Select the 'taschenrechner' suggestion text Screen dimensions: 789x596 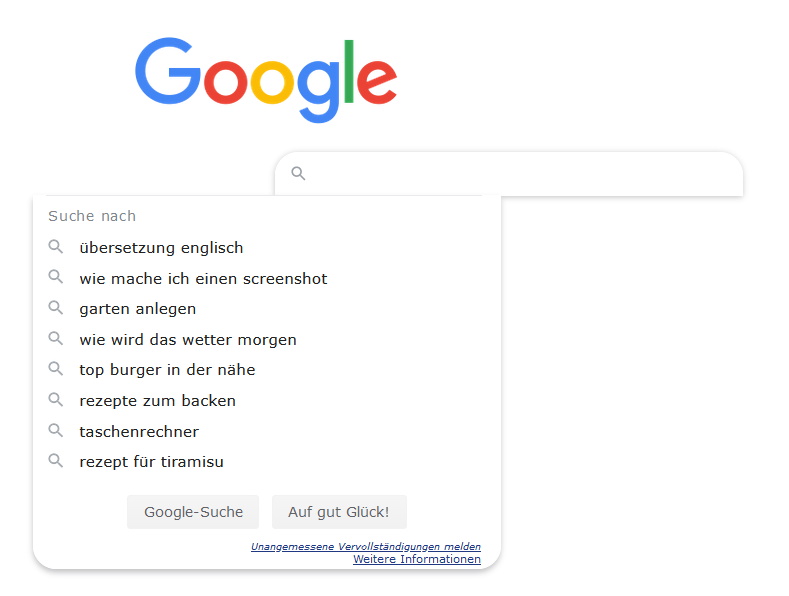(139, 432)
